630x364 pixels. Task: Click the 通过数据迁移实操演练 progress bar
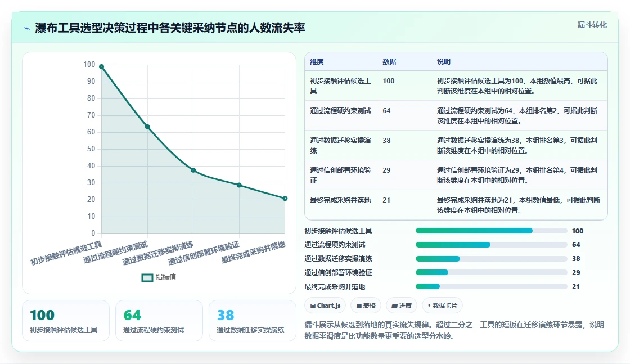(491, 259)
